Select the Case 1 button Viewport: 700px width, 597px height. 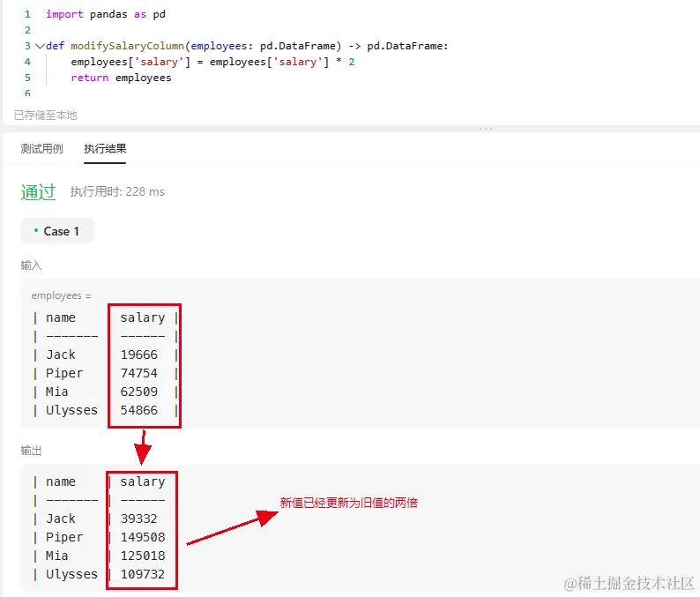click(57, 231)
